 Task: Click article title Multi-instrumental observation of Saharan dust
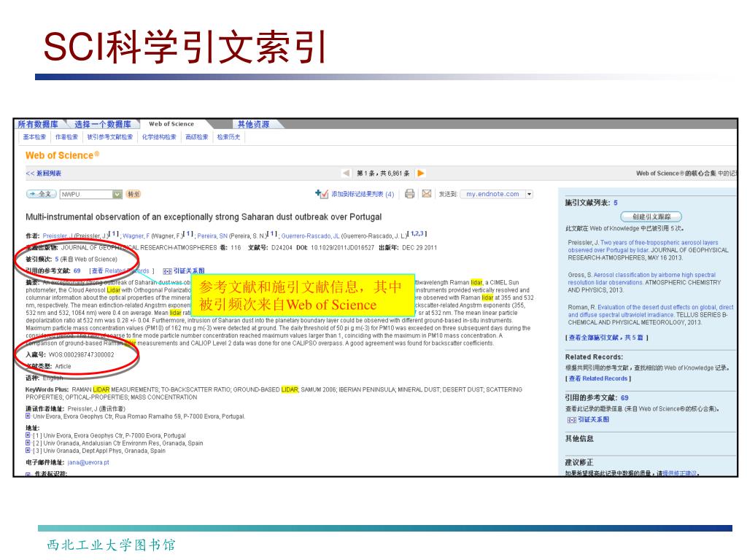tap(204, 217)
